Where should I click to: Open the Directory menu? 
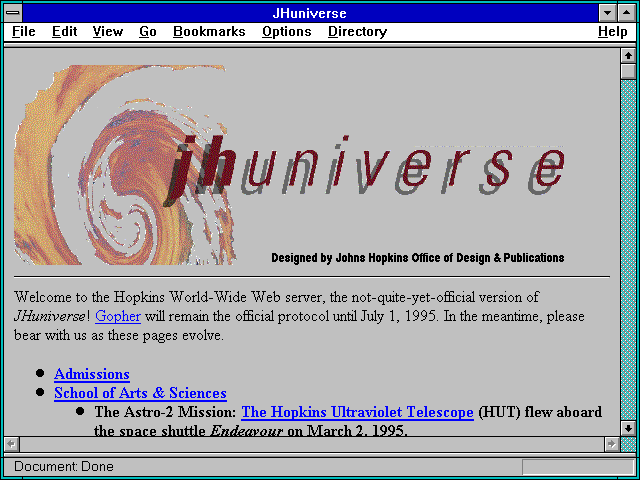[358, 31]
